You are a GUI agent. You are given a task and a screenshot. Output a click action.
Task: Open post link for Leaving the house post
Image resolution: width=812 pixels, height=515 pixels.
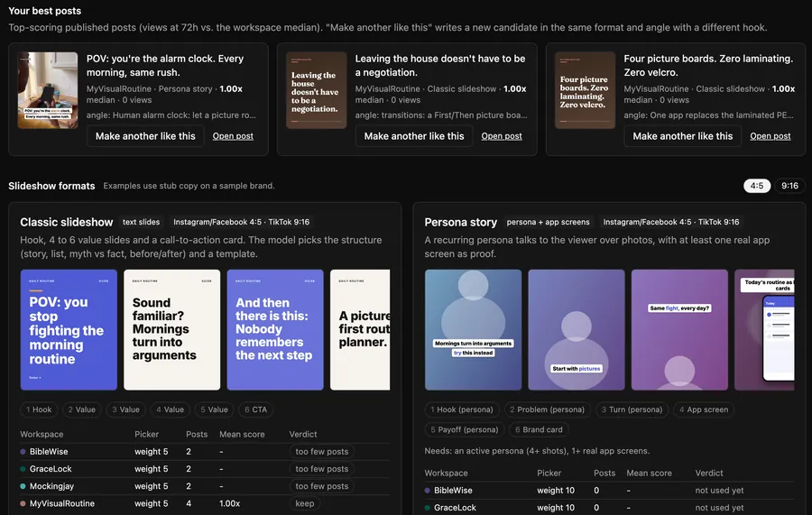[502, 136]
